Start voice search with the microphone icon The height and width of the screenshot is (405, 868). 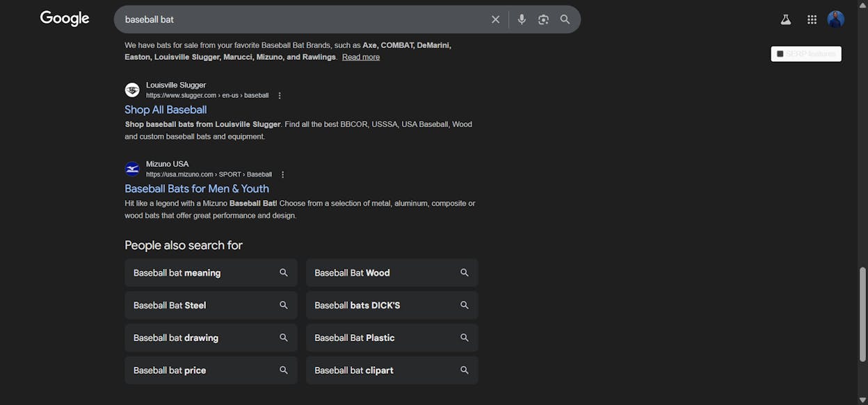pos(522,19)
